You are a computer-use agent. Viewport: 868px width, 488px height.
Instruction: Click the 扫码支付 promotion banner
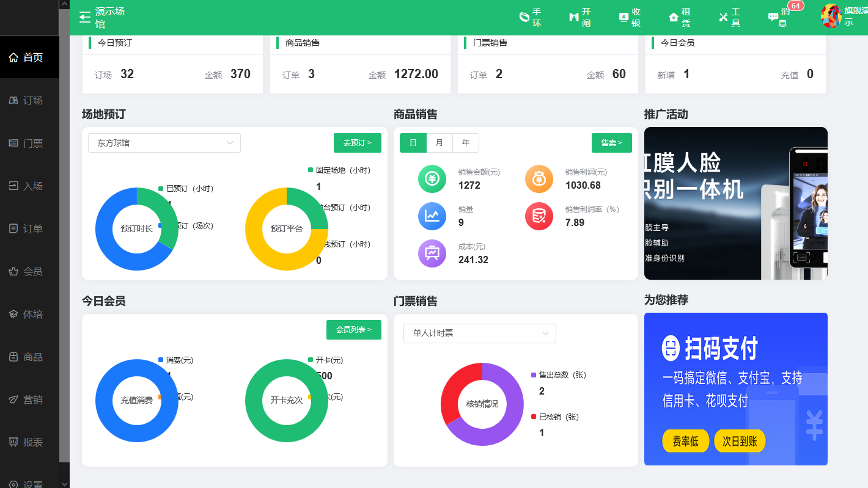coord(736,389)
